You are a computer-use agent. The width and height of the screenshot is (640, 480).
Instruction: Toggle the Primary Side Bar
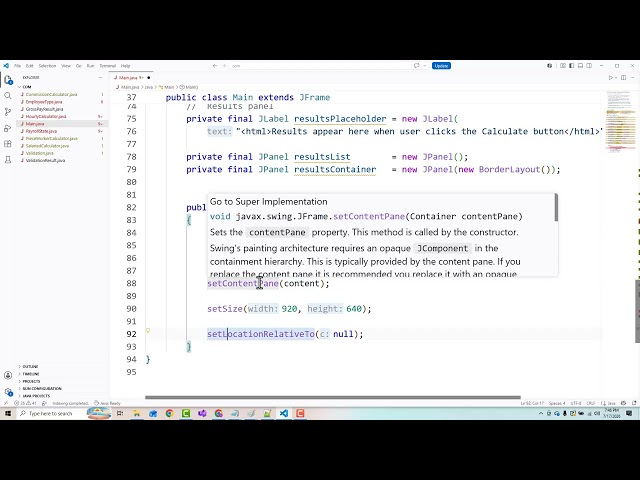click(x=571, y=66)
